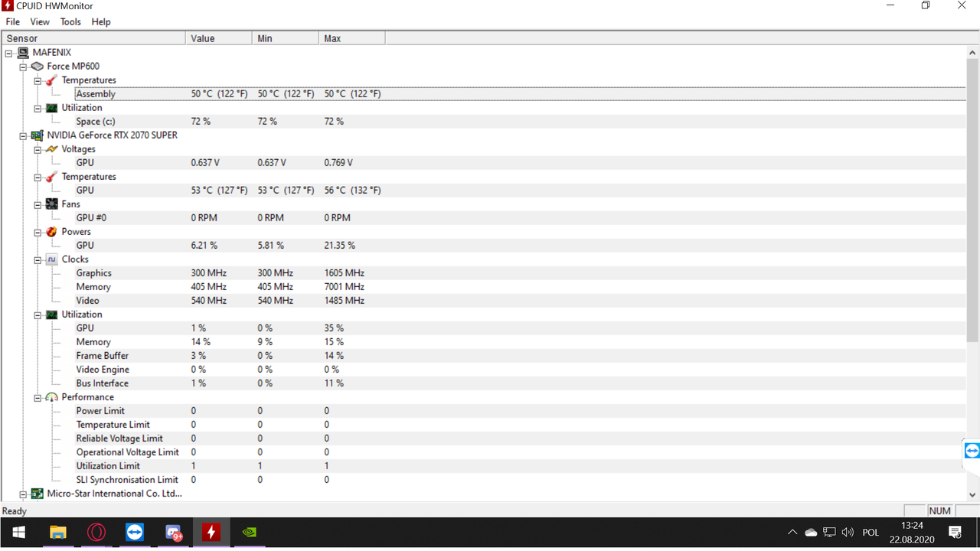Open the View menu
The width and height of the screenshot is (980, 551).
pyautogui.click(x=40, y=22)
